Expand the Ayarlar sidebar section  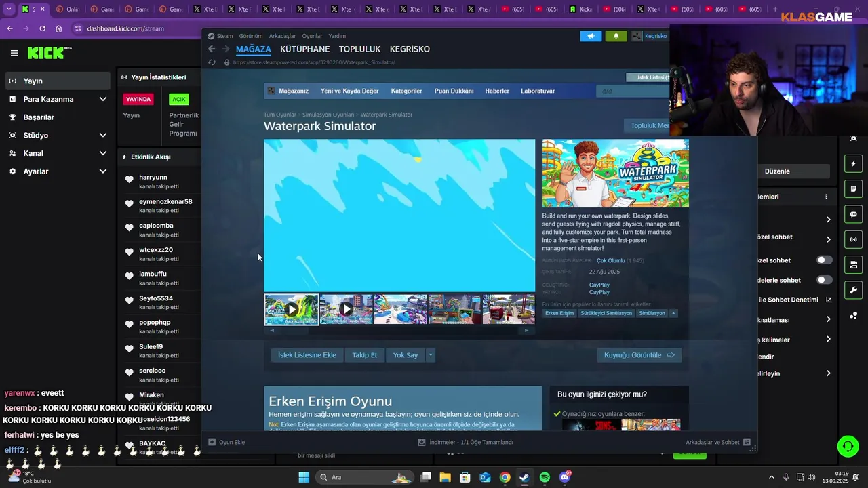click(102, 171)
